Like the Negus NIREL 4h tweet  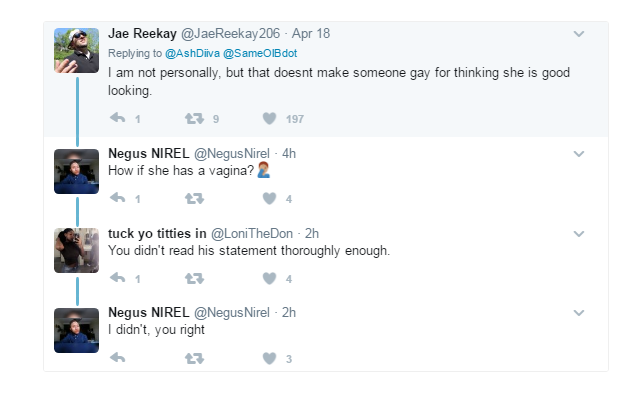point(269,198)
